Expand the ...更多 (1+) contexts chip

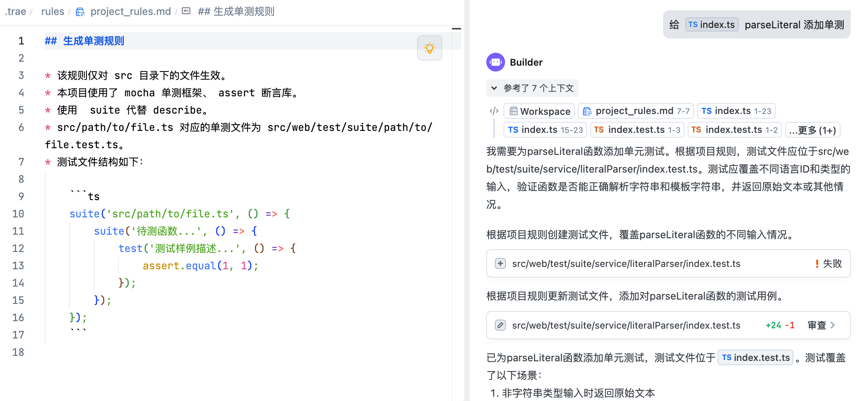coord(812,130)
